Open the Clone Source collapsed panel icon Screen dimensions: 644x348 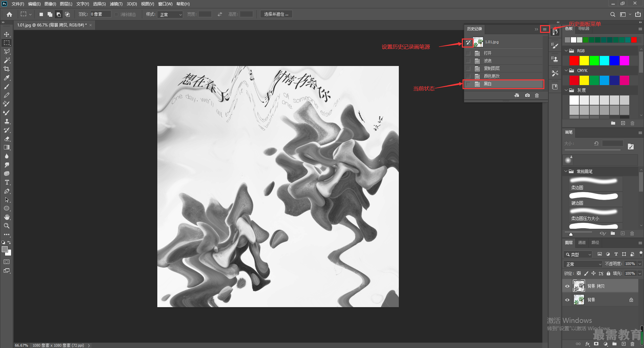[555, 59]
